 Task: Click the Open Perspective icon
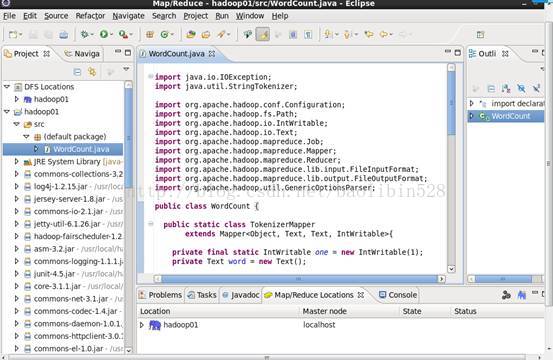tap(480, 35)
